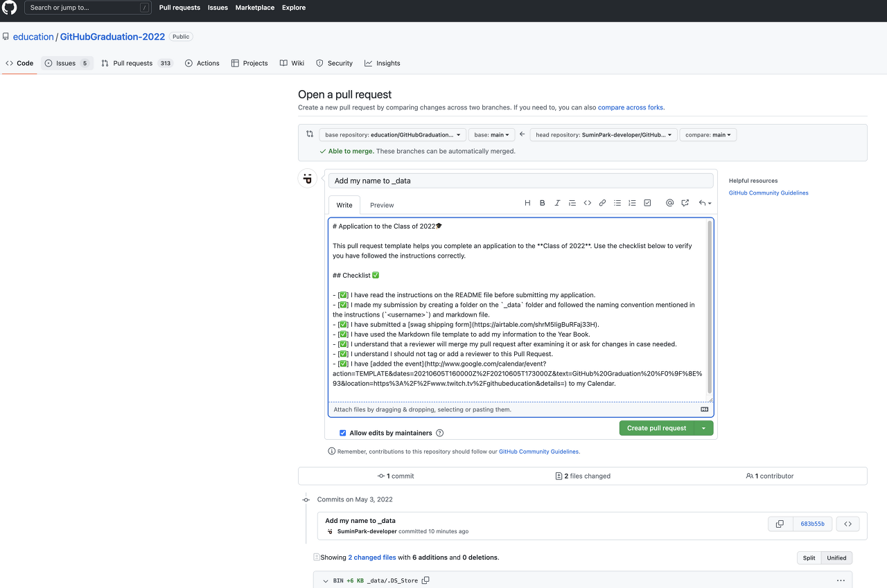
Task: Open the Security tab
Action: (x=334, y=63)
